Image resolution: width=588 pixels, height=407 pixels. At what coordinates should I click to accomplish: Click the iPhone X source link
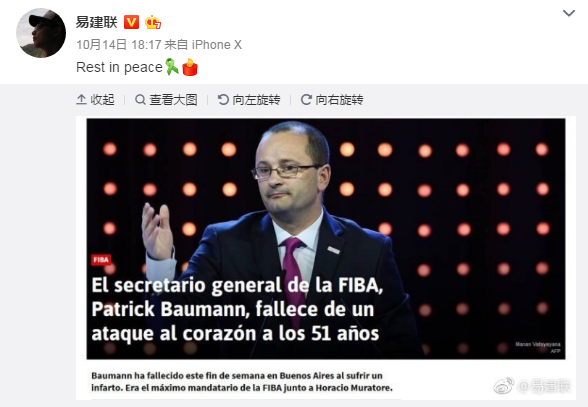tap(217, 45)
